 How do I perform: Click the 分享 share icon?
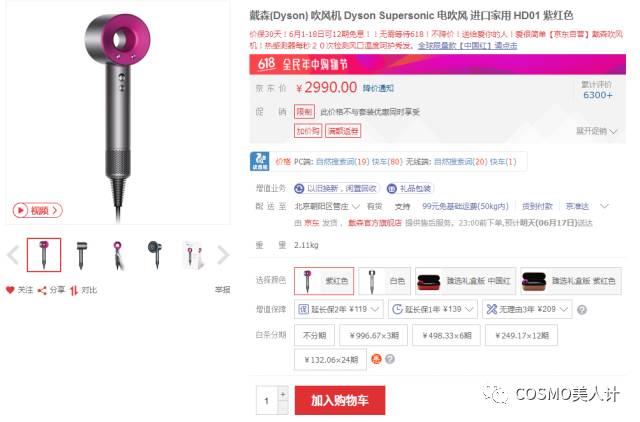click(42, 290)
